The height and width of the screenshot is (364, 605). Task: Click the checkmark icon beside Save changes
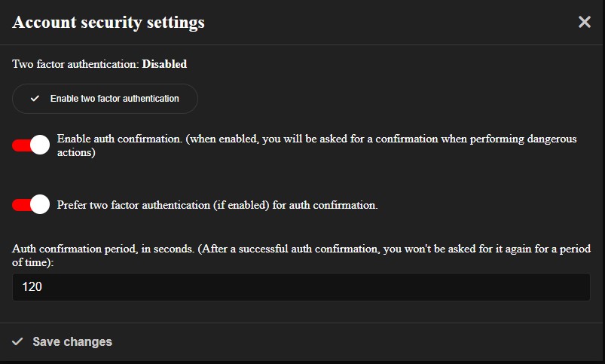[x=17, y=341]
